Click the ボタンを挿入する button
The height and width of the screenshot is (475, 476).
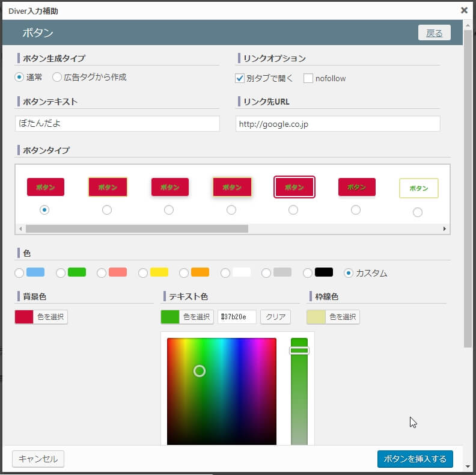point(415,459)
